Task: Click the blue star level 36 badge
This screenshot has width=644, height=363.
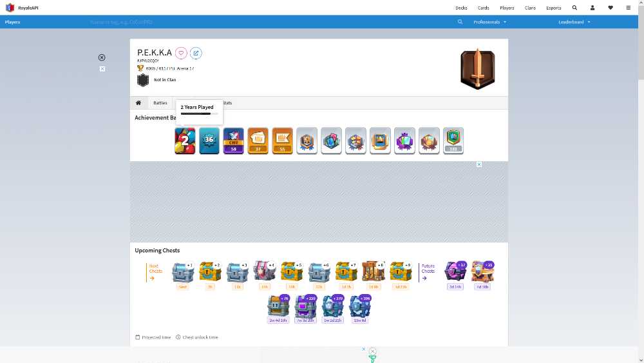Action: (209, 141)
